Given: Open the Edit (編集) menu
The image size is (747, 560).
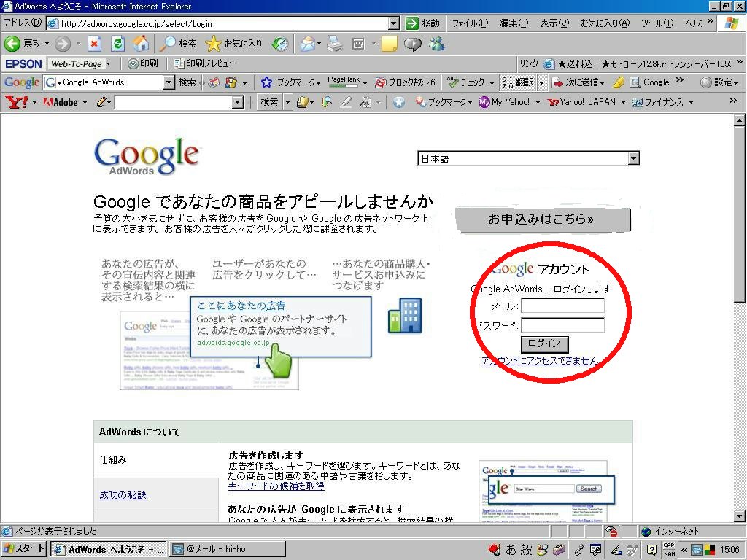Looking at the screenshot, I should (x=514, y=23).
